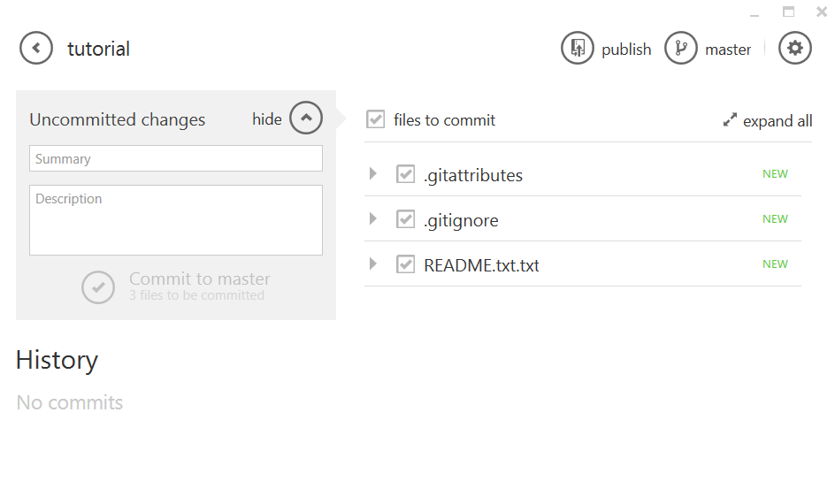
Task: Uncheck the .gitattributes file checkbox
Action: tap(406, 174)
